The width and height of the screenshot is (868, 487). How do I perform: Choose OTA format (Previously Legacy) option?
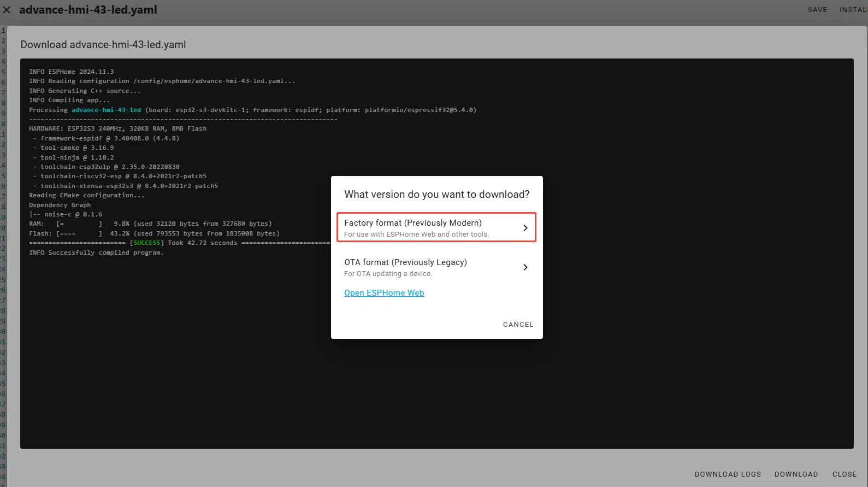coord(436,267)
